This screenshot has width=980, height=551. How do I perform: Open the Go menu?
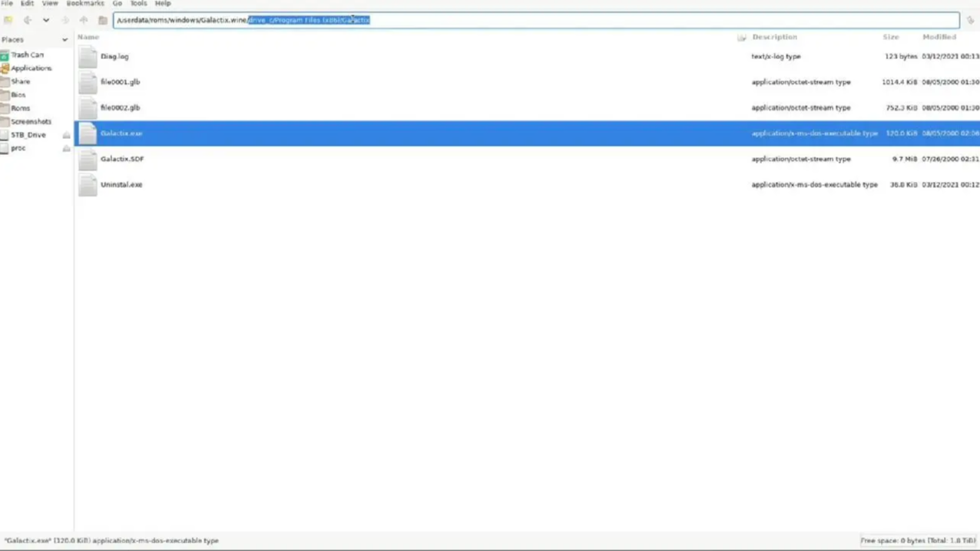[x=118, y=4]
